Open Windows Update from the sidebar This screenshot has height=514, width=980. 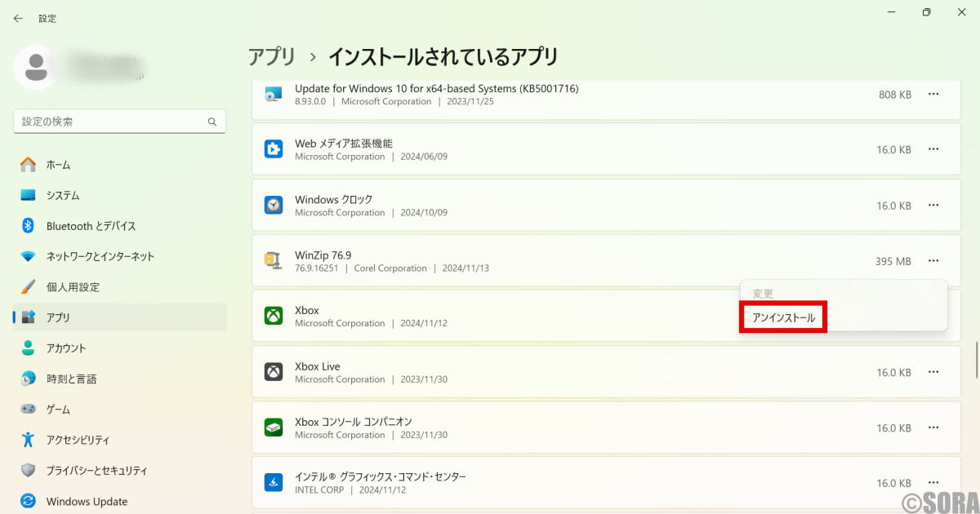coord(65,501)
